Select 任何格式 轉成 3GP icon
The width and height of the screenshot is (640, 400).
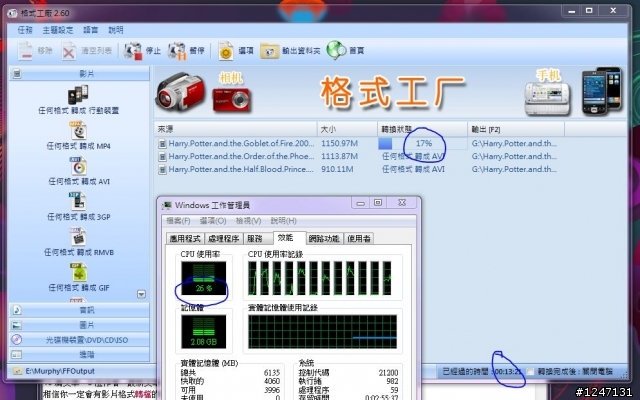pyautogui.click(x=78, y=201)
